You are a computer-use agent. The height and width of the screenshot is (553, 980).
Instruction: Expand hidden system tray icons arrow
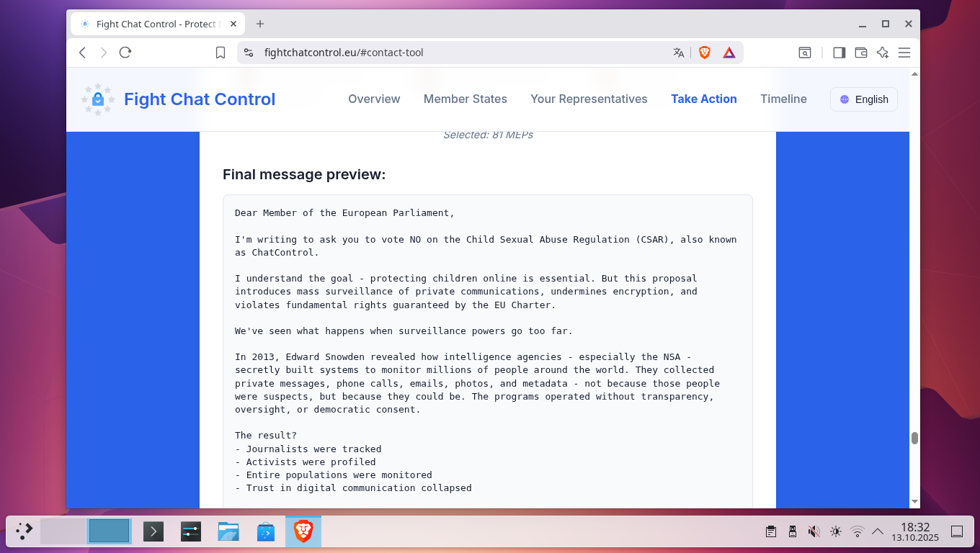pos(878,531)
